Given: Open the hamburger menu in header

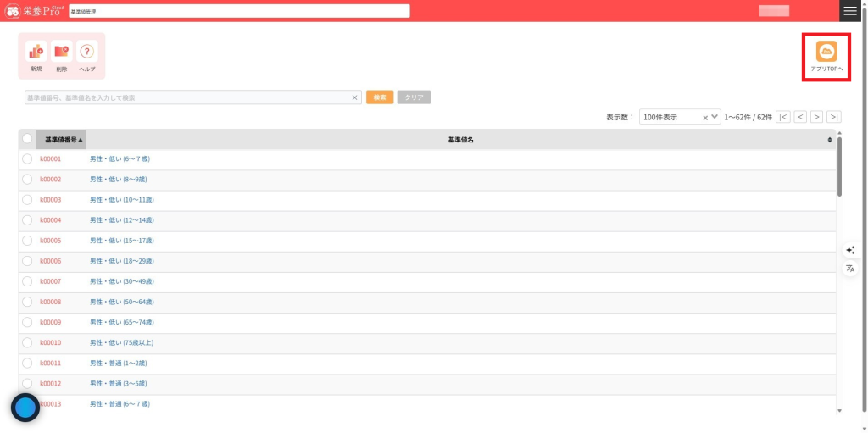Looking at the screenshot, I should pyautogui.click(x=850, y=10).
